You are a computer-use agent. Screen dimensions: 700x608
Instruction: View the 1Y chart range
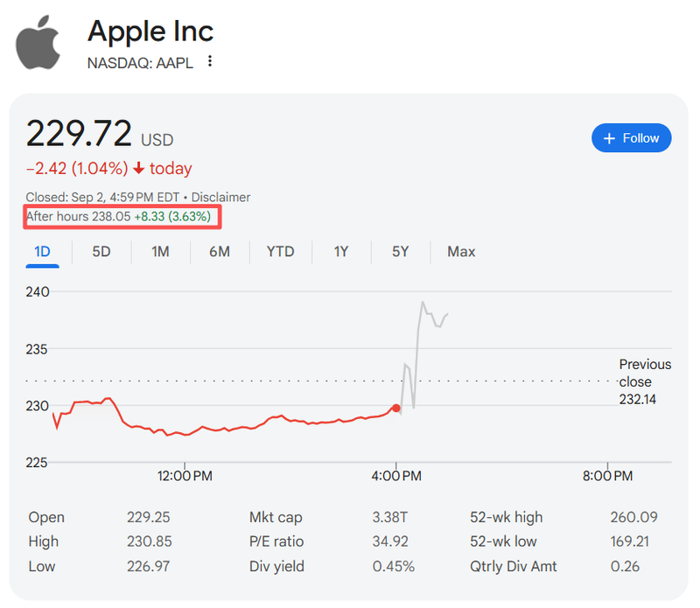click(x=341, y=252)
